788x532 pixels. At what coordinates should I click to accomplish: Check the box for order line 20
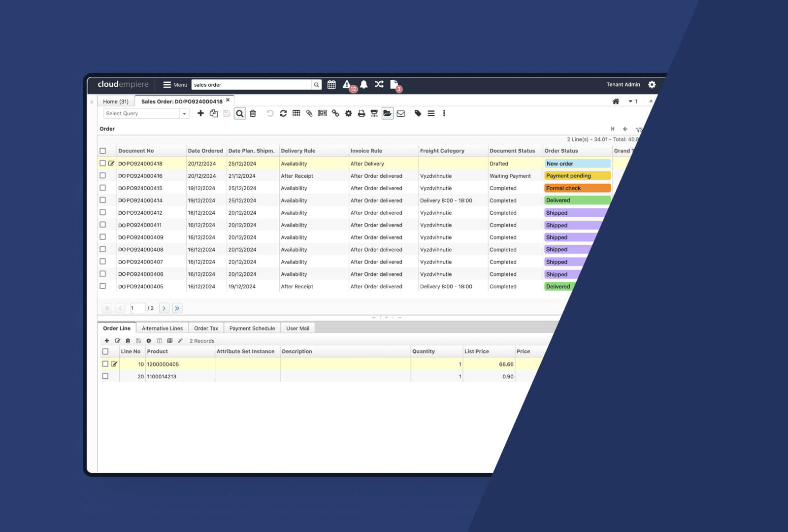coord(105,376)
